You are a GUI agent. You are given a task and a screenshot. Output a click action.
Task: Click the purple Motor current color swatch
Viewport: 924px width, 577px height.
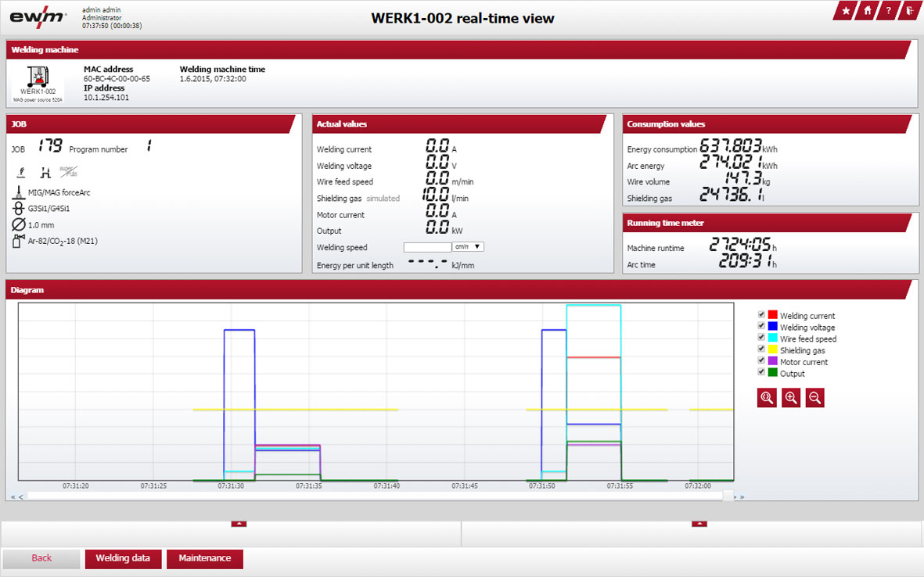pos(772,361)
